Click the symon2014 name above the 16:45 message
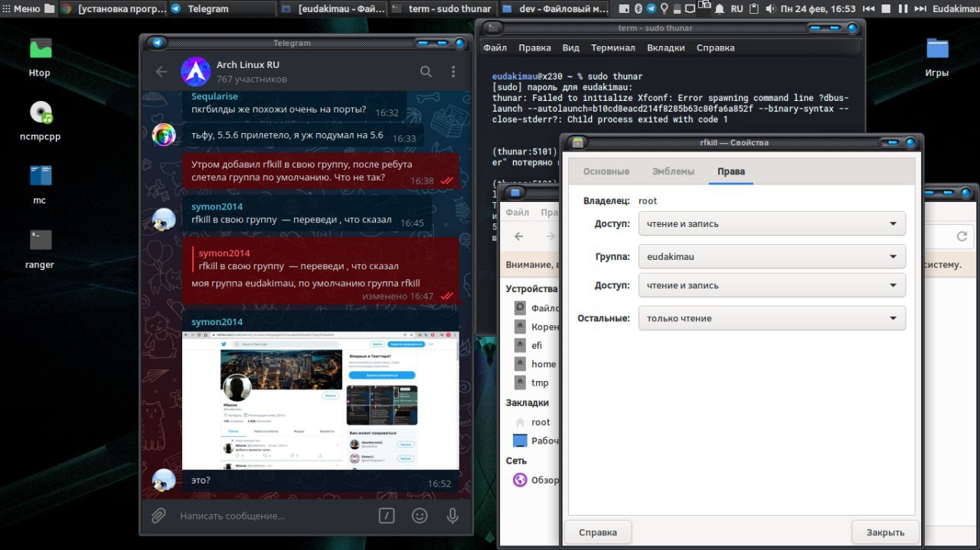The width and height of the screenshot is (980, 550). pos(217,207)
